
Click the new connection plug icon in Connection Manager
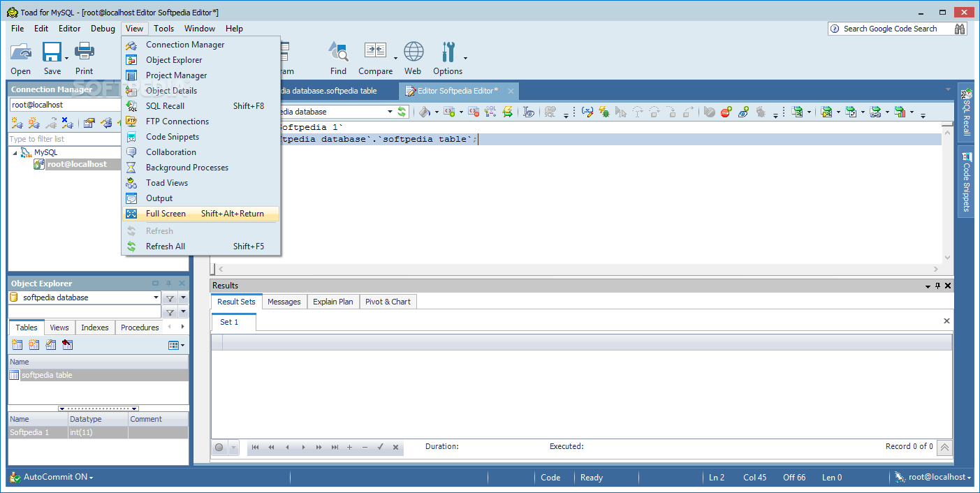17,123
